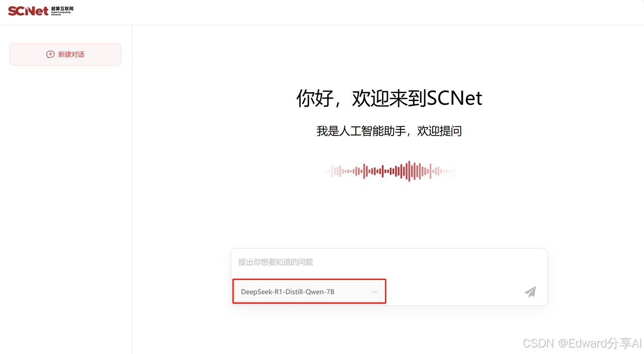Image resolution: width=644 pixels, height=354 pixels.
Task: Click the plus chat bubble icon in 新建对话
Action: [50, 54]
